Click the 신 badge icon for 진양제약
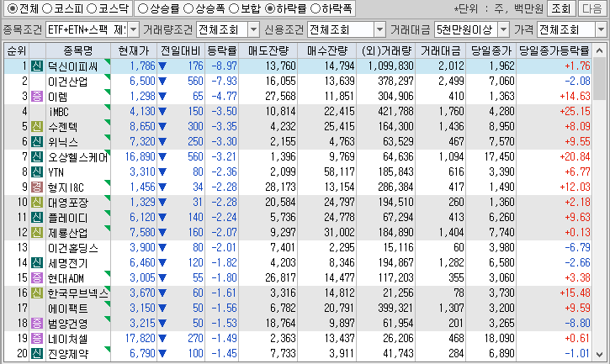 (x=37, y=354)
